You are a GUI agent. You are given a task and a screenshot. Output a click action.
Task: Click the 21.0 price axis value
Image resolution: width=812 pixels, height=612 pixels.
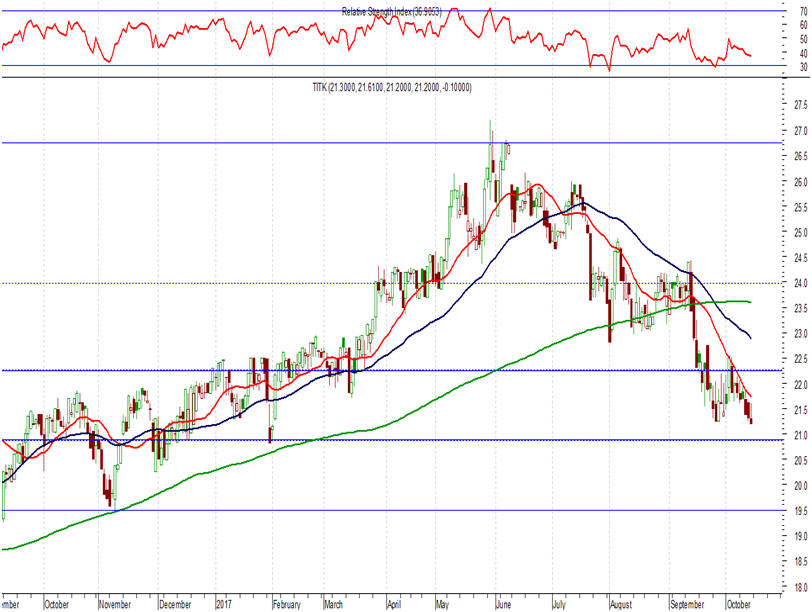pos(801,435)
